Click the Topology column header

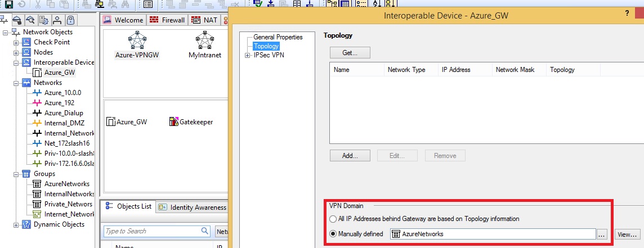[x=574, y=70]
